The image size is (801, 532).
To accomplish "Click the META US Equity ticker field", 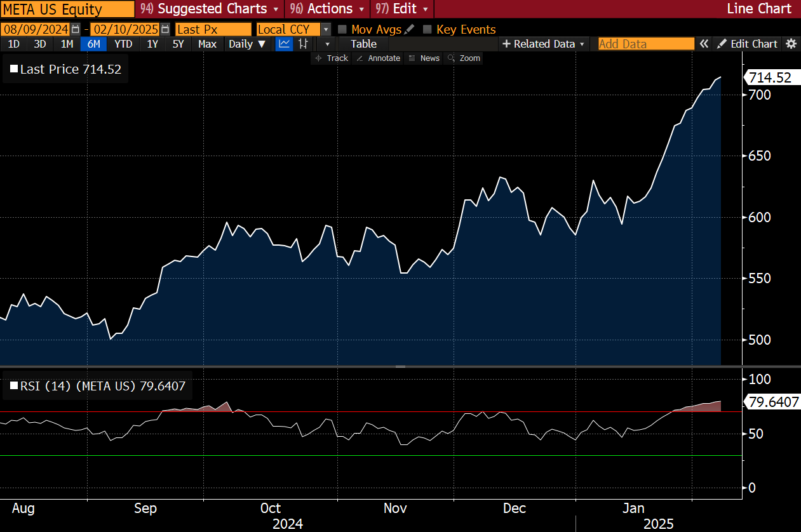I will click(67, 9).
